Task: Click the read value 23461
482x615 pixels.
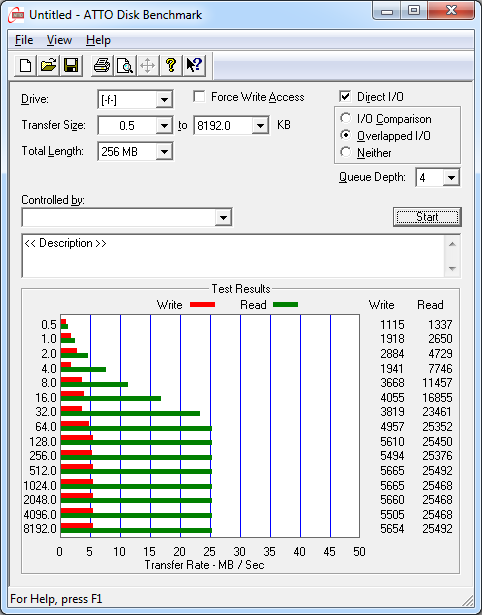Action: (x=437, y=412)
